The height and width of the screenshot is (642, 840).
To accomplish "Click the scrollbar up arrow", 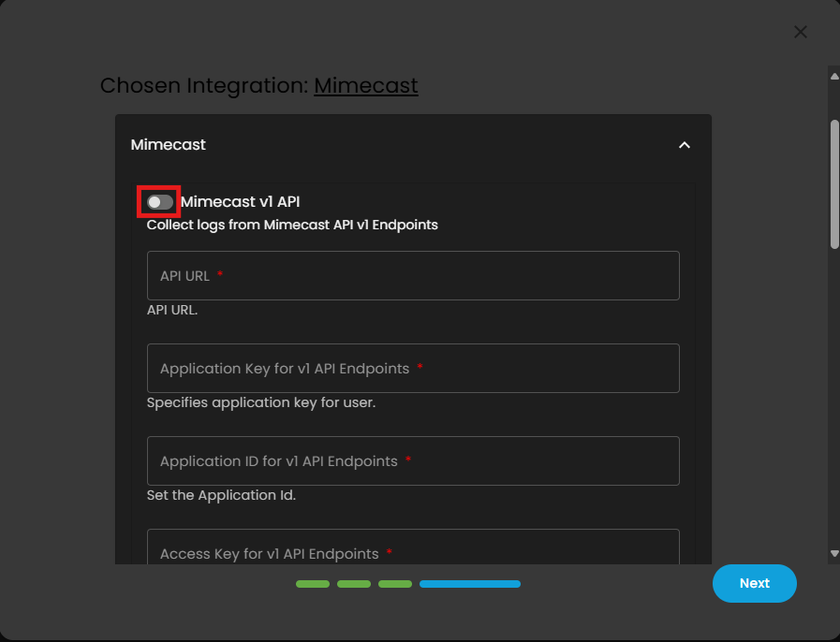I will (x=834, y=77).
